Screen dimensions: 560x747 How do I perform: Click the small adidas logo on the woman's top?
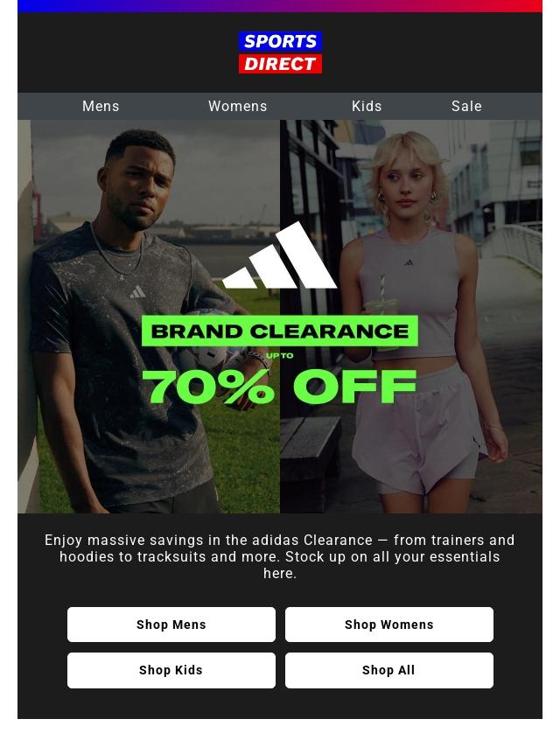pos(409,262)
